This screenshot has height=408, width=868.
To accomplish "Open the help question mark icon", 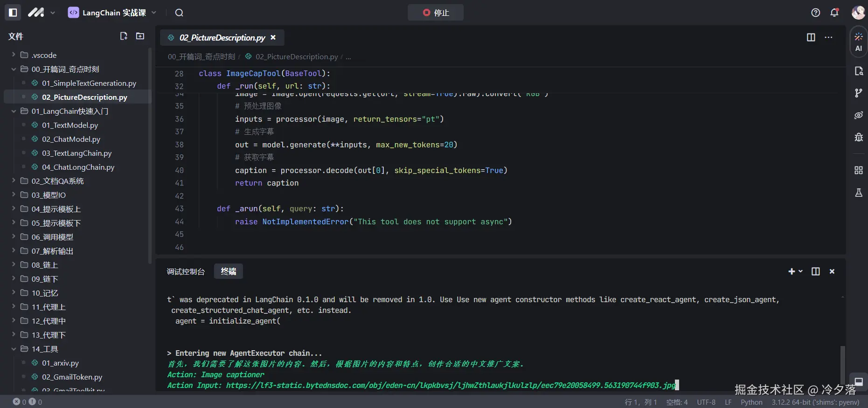I will pos(815,13).
